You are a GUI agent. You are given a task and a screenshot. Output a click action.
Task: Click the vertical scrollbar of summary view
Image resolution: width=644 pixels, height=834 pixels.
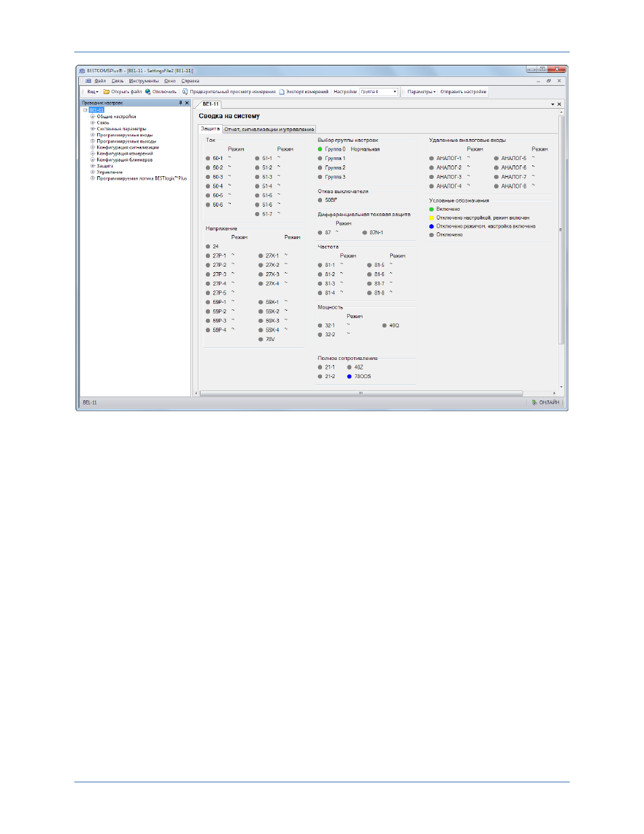[x=561, y=230]
